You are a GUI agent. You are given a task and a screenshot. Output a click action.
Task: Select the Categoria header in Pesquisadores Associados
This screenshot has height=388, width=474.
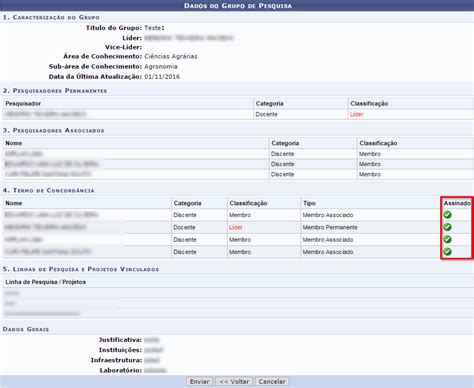point(285,143)
